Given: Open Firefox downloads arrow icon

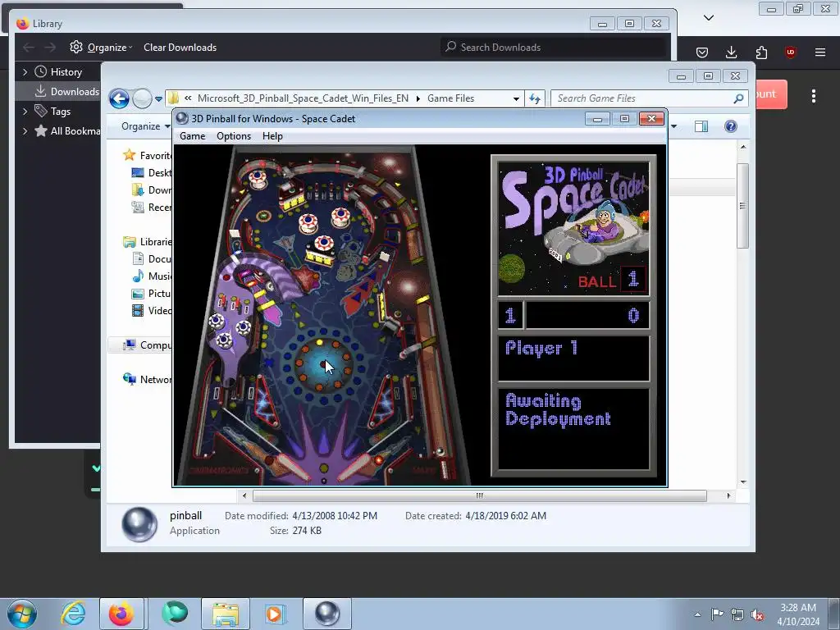Looking at the screenshot, I should click(x=731, y=52).
